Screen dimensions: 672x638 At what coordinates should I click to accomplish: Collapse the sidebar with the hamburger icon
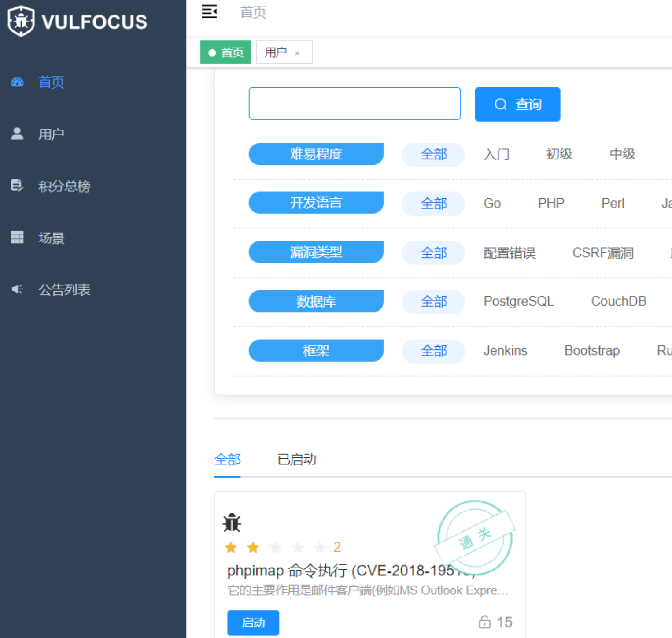point(209,11)
